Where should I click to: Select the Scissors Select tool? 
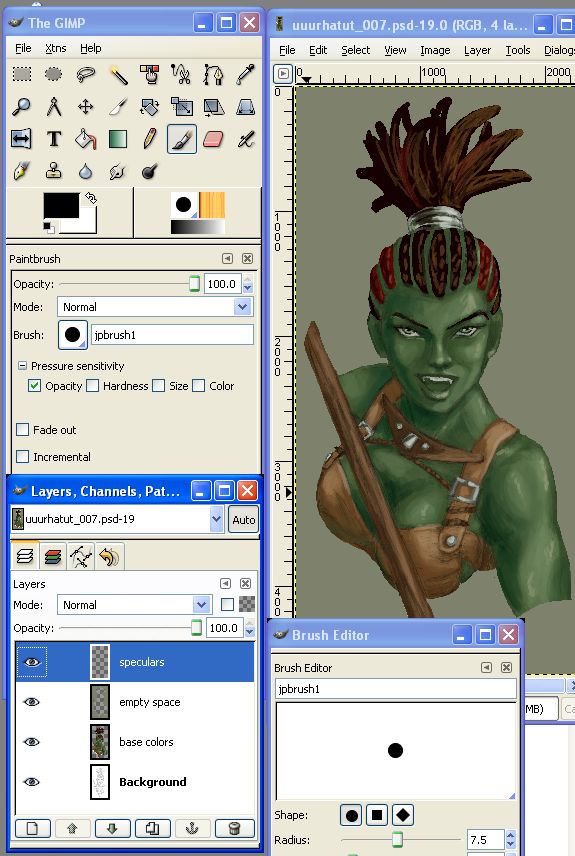click(x=181, y=74)
